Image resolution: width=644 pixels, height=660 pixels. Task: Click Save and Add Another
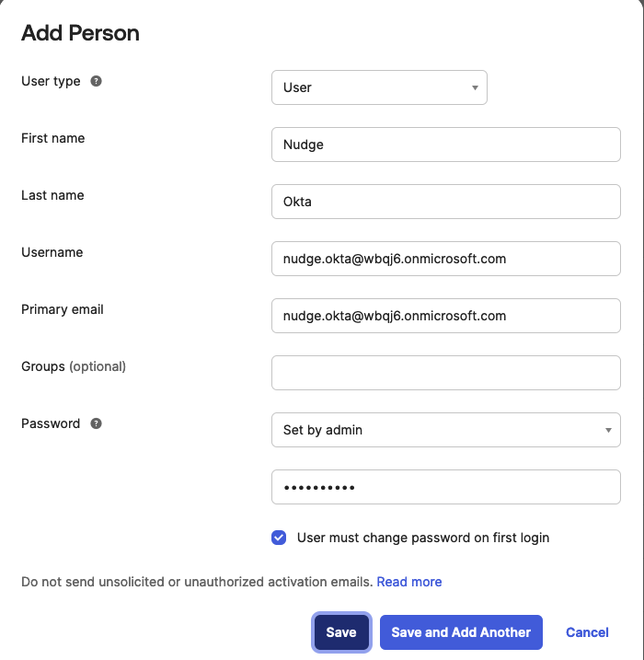point(461,632)
